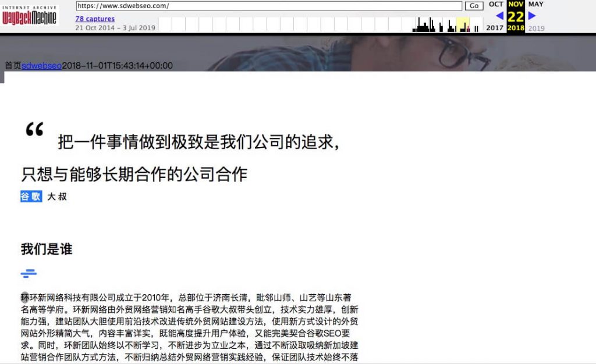Click the blue lines icon under 我们是谁
The height and width of the screenshot is (364, 596).
(x=29, y=273)
